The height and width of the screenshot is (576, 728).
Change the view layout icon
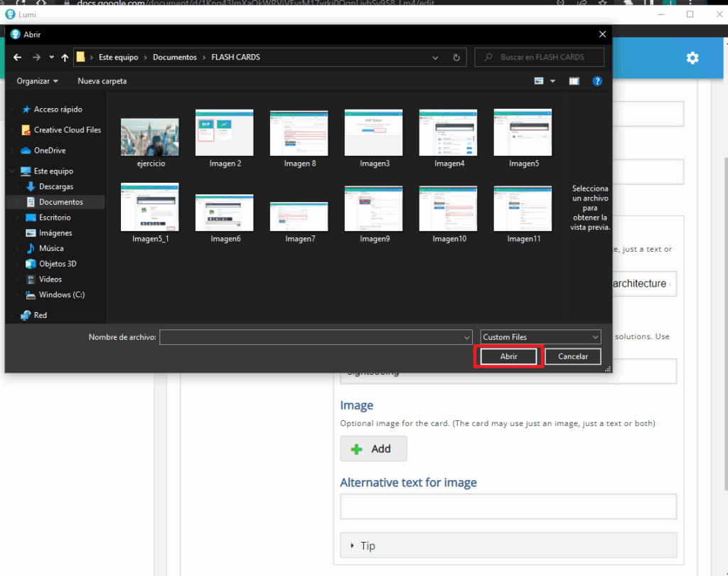[x=540, y=81]
